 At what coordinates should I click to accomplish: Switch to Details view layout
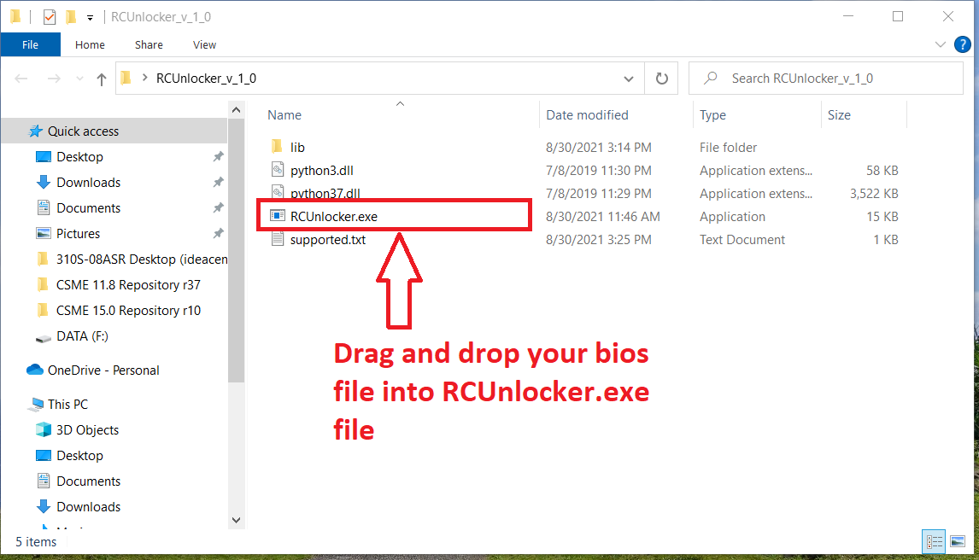934,542
